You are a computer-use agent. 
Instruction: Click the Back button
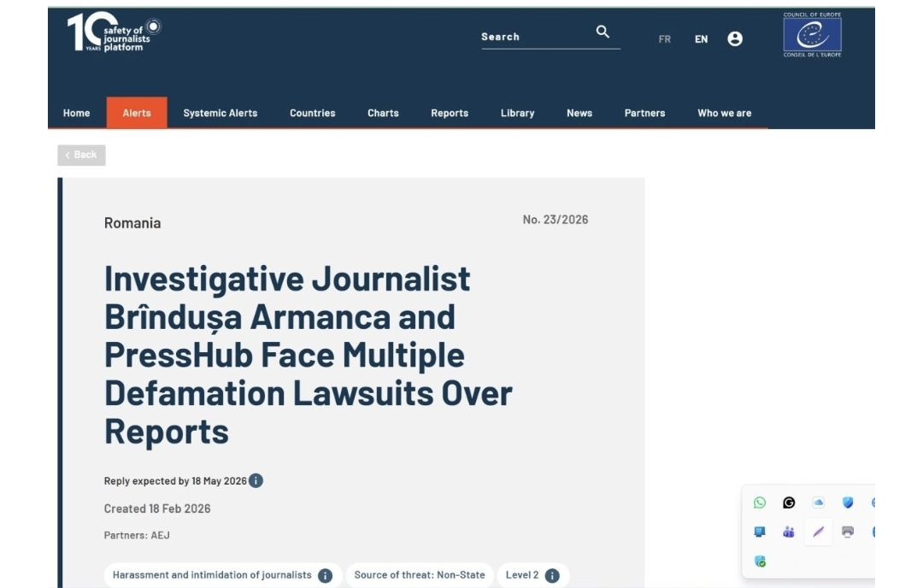coord(81,155)
